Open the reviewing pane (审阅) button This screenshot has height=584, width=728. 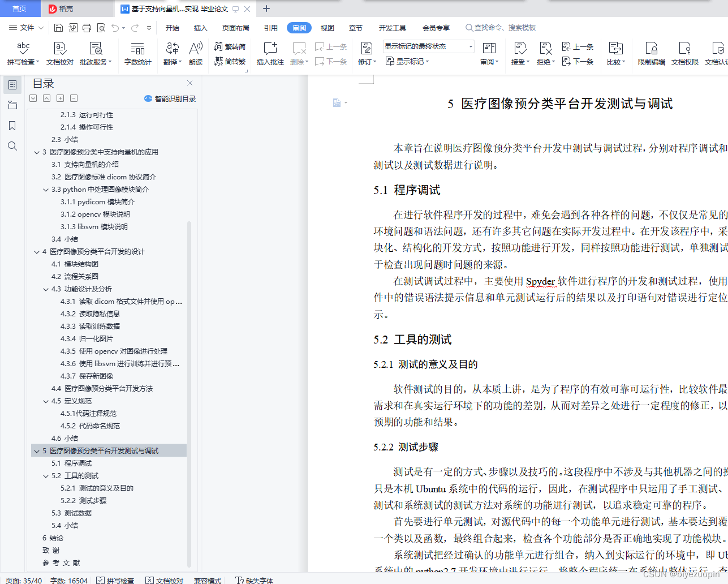489,54
